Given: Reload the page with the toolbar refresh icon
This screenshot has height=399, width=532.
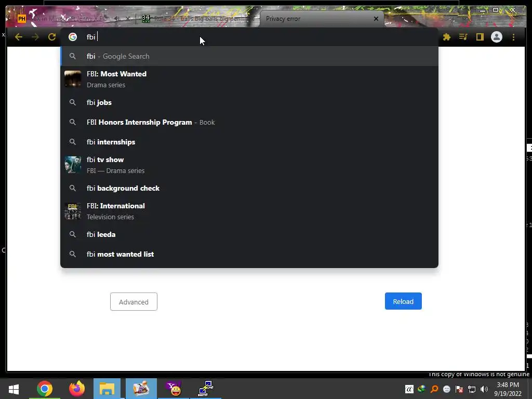Looking at the screenshot, I should 52,37.
